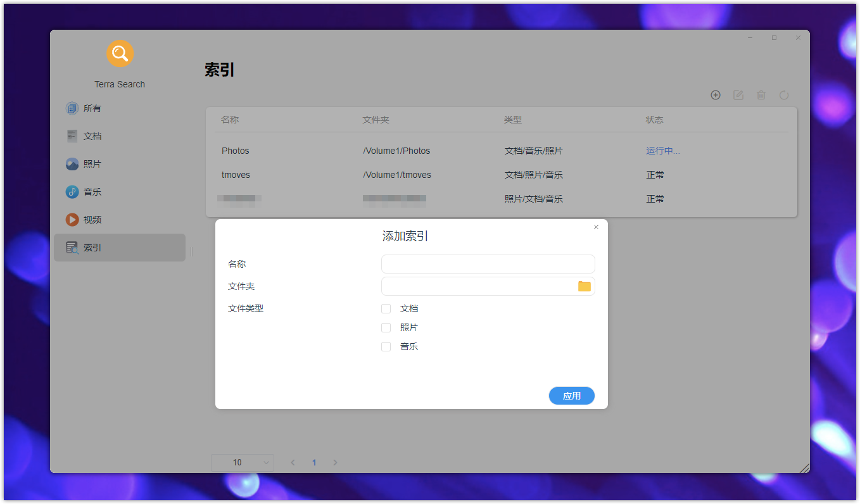Open the page size dropdown showing 10
The image size is (860, 504).
243,463
